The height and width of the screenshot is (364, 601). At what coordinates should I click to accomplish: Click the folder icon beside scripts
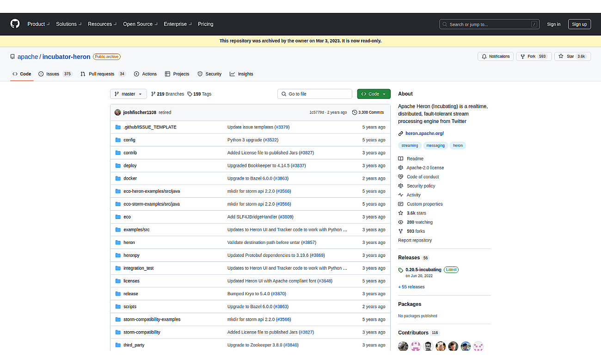(118, 307)
